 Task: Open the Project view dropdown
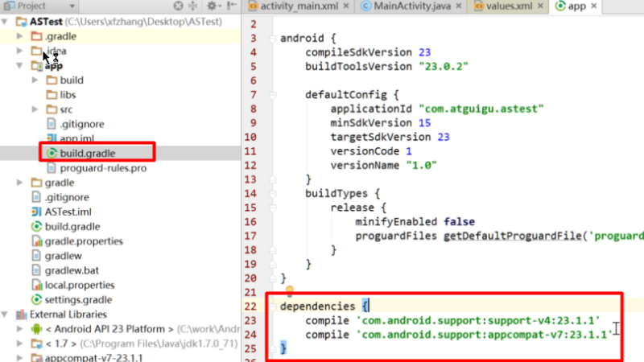(72, 6)
